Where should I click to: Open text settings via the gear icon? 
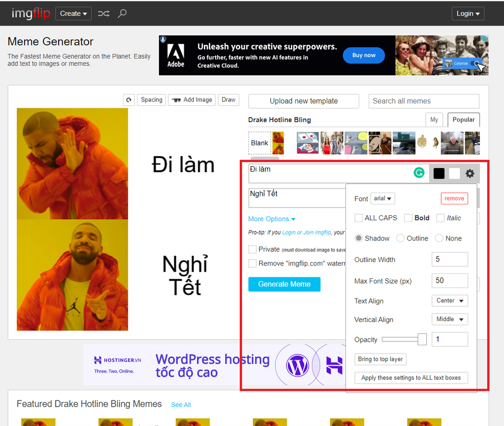click(x=470, y=173)
